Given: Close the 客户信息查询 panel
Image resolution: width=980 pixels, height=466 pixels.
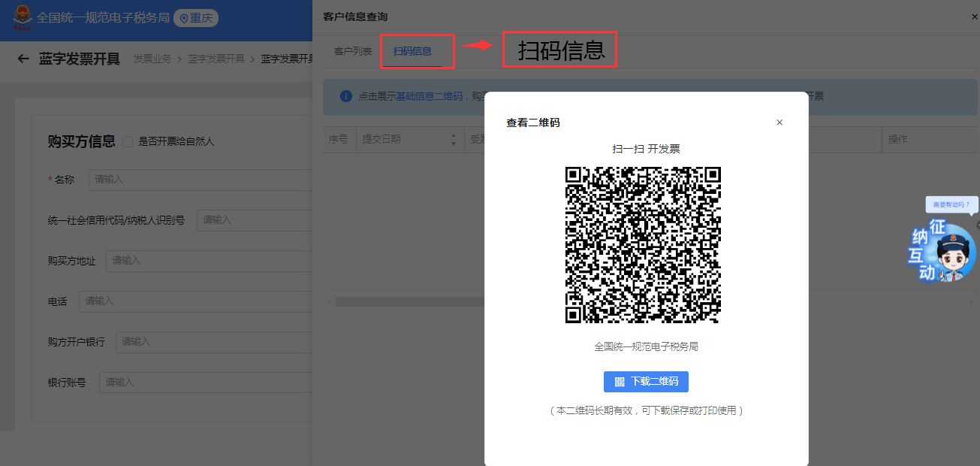Looking at the screenshot, I should (974, 17).
